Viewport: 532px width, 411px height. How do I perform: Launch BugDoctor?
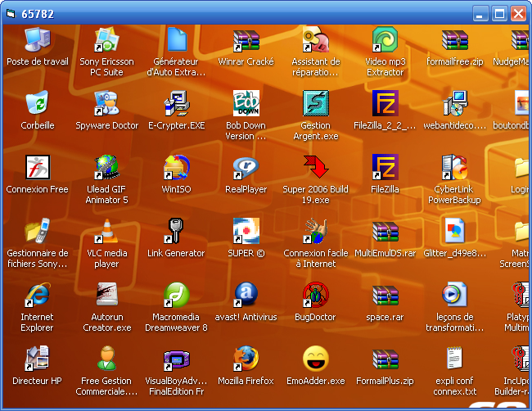pos(316,295)
